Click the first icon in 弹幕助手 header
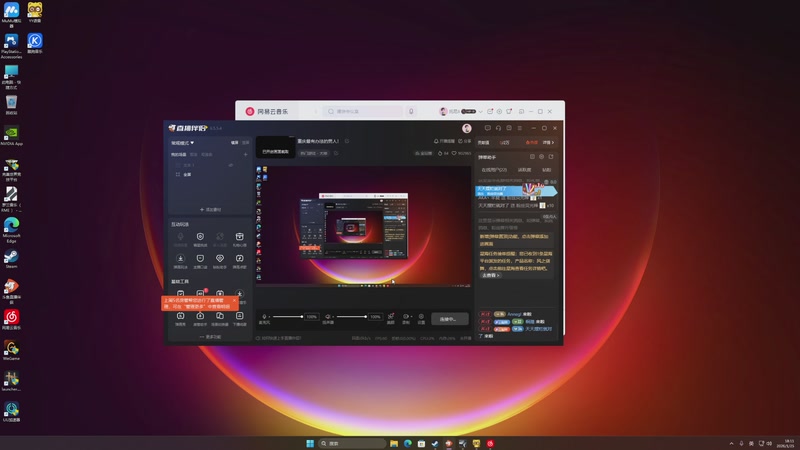 pos(532,157)
